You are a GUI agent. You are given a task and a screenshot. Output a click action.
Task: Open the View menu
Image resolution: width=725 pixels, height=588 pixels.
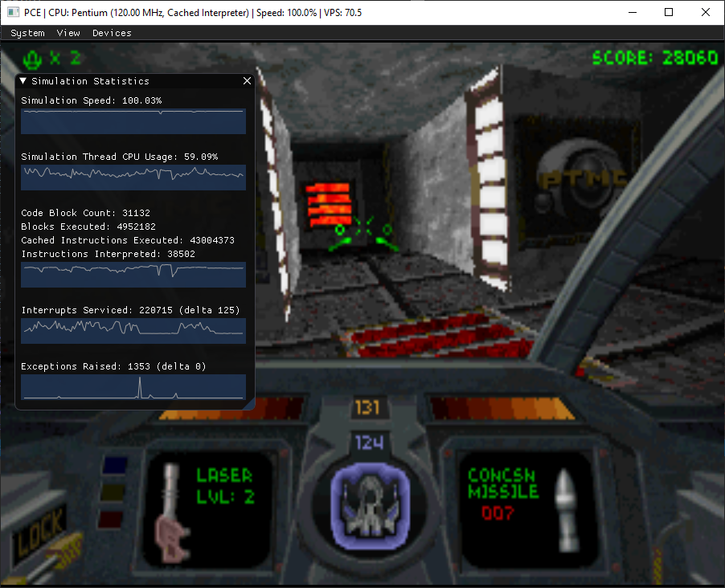(68, 33)
